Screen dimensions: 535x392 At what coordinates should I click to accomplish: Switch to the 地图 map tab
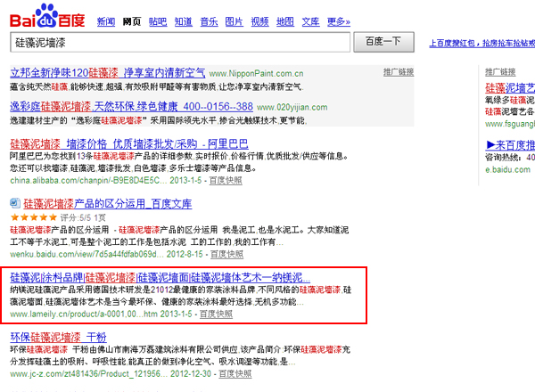coord(285,21)
